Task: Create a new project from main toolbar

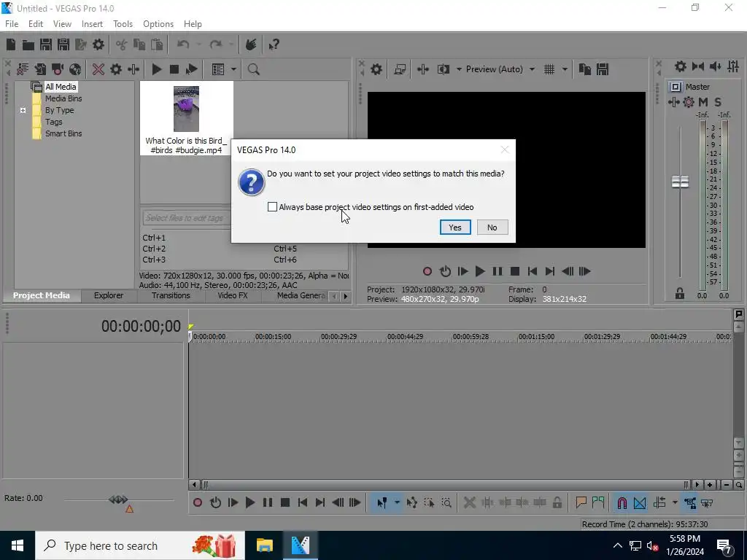Action: click(10, 44)
